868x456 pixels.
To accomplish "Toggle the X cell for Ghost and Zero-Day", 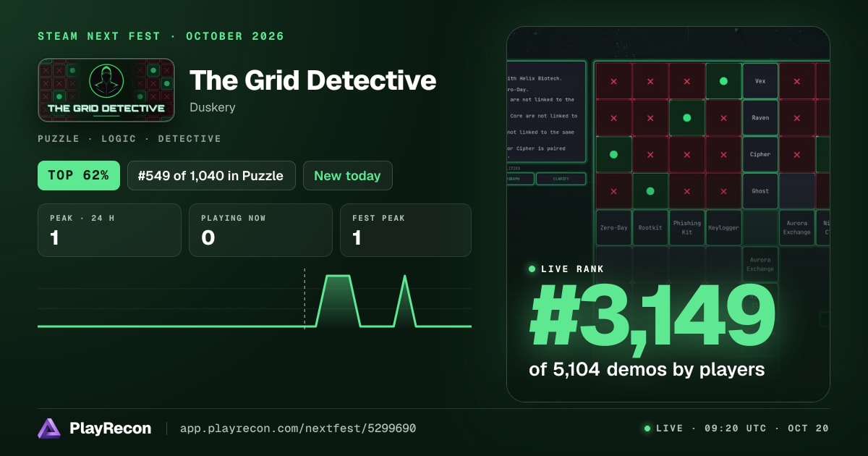I will coord(614,191).
